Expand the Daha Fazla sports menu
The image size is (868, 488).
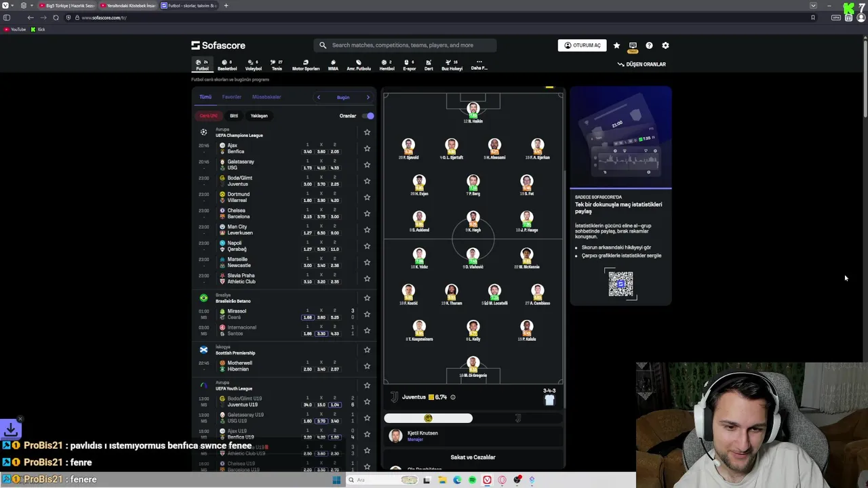pyautogui.click(x=479, y=65)
